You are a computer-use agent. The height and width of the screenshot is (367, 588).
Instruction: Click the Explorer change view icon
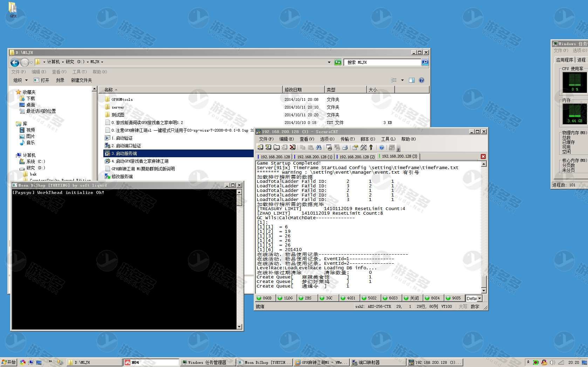(394, 80)
